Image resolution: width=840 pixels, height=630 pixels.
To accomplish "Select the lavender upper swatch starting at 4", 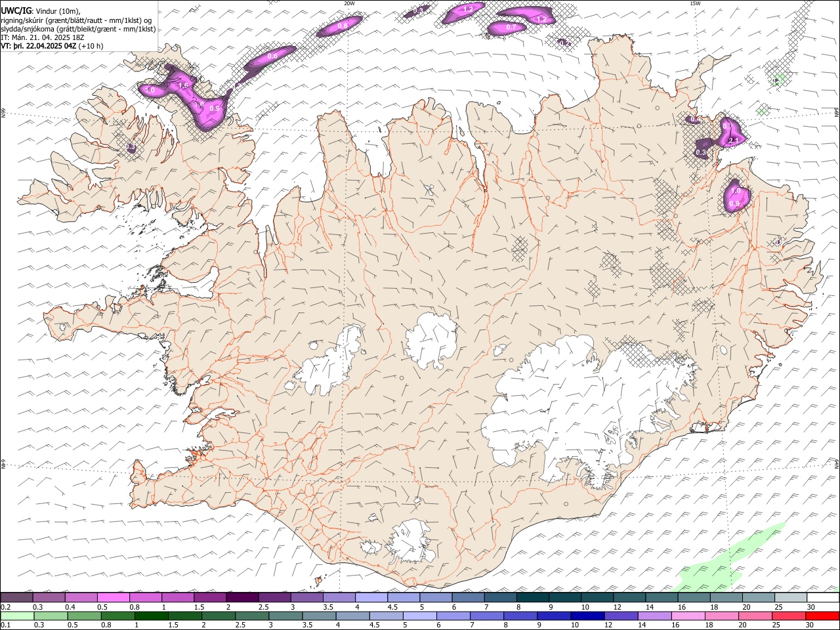I will coord(371,597).
